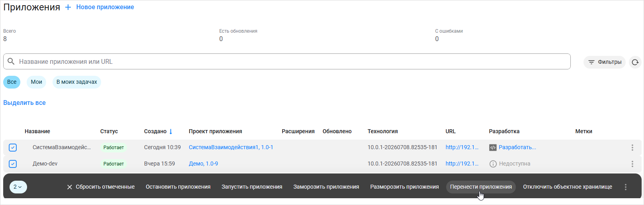Click the X icon of Сбросить отмеченные
The image size is (644, 205).
[70, 187]
